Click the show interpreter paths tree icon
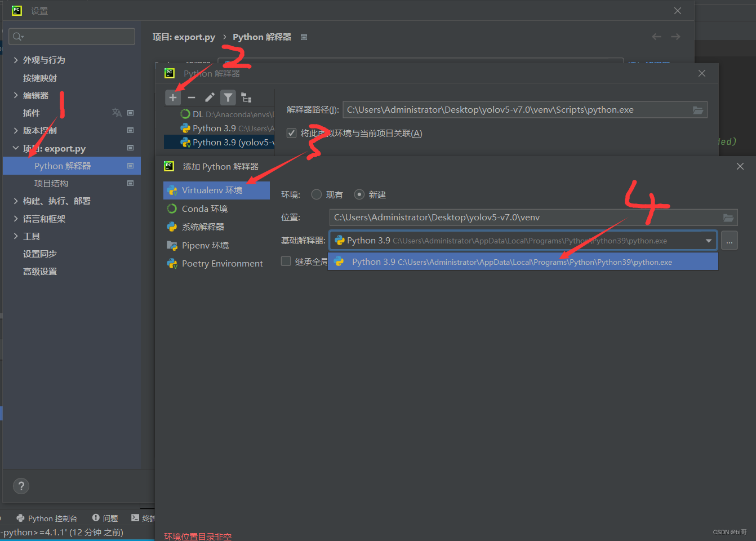The width and height of the screenshot is (756, 541). tap(246, 97)
